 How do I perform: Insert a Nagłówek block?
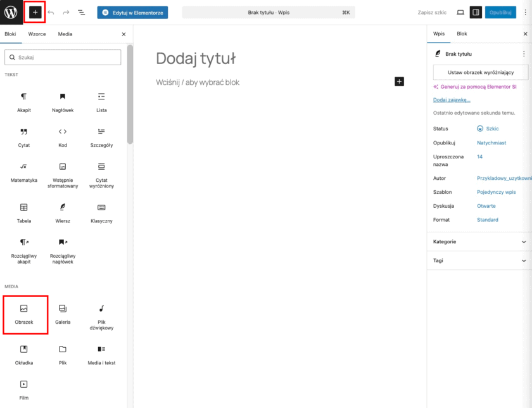[x=62, y=101]
